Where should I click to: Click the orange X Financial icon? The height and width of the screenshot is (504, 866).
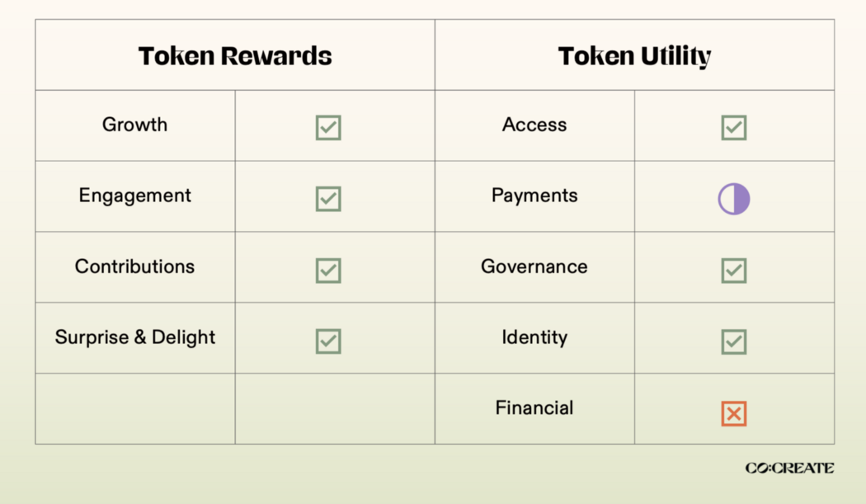point(733,413)
